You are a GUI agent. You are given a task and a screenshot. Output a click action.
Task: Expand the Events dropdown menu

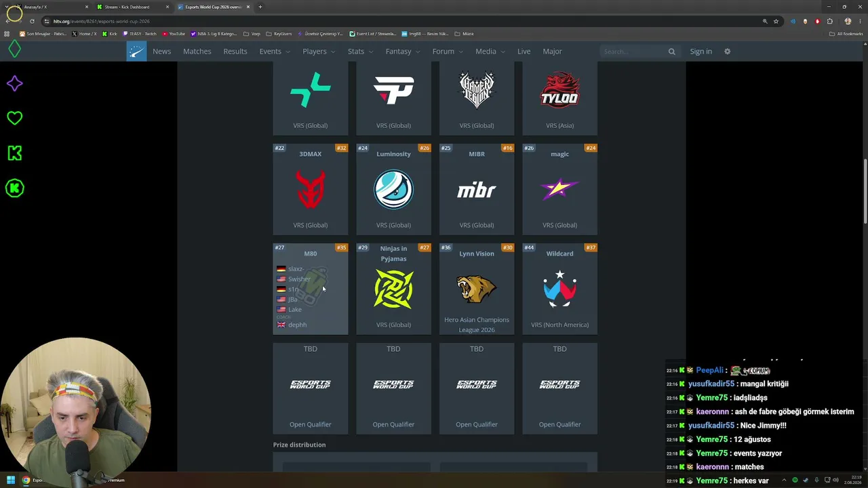coord(275,52)
